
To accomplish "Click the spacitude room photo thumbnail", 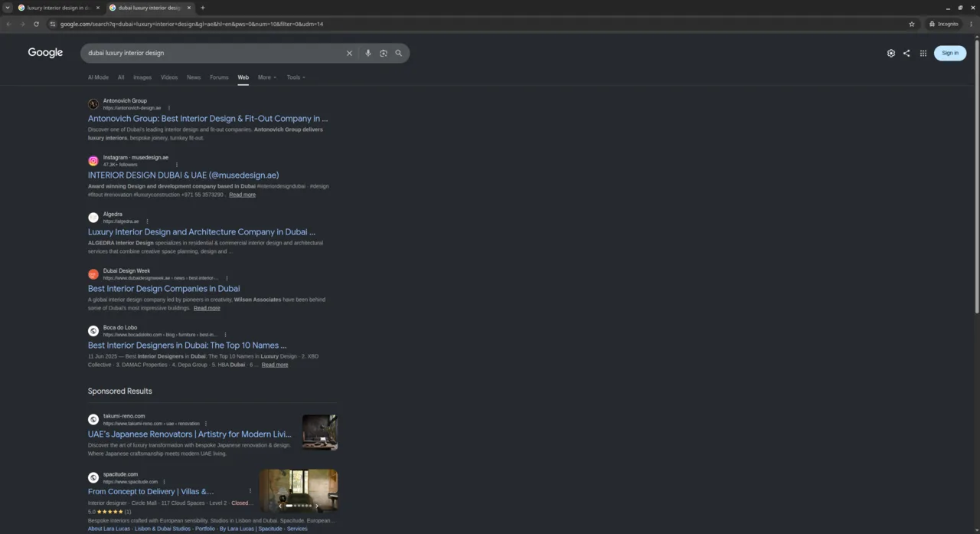I will pos(299,490).
